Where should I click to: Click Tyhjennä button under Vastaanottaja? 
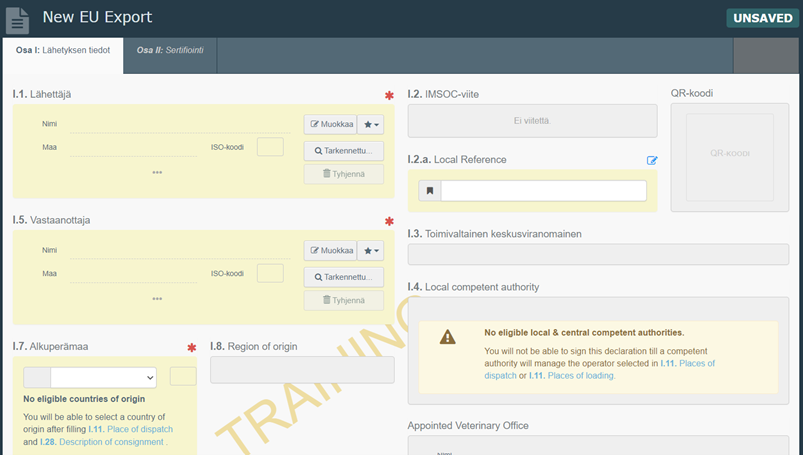(x=344, y=300)
